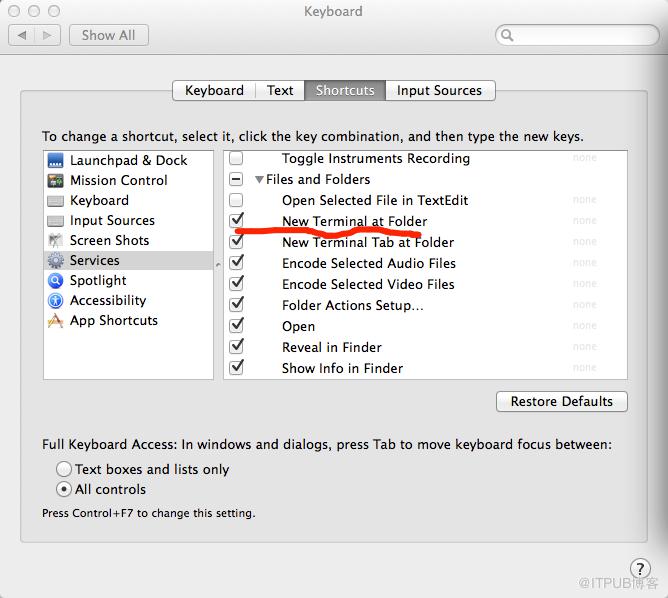Select the Spotlight label

pyautogui.click(x=98, y=281)
